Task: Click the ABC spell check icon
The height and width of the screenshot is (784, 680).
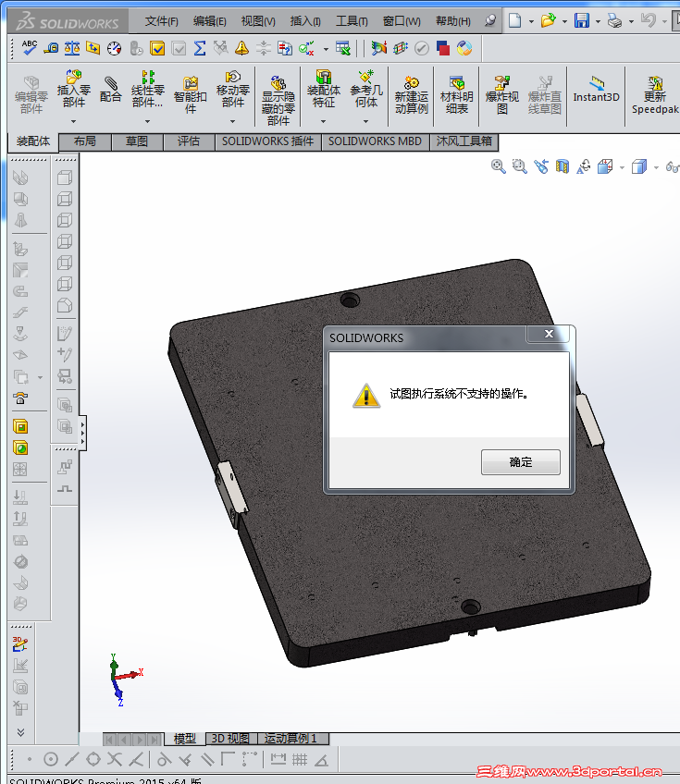Action: click(29, 48)
